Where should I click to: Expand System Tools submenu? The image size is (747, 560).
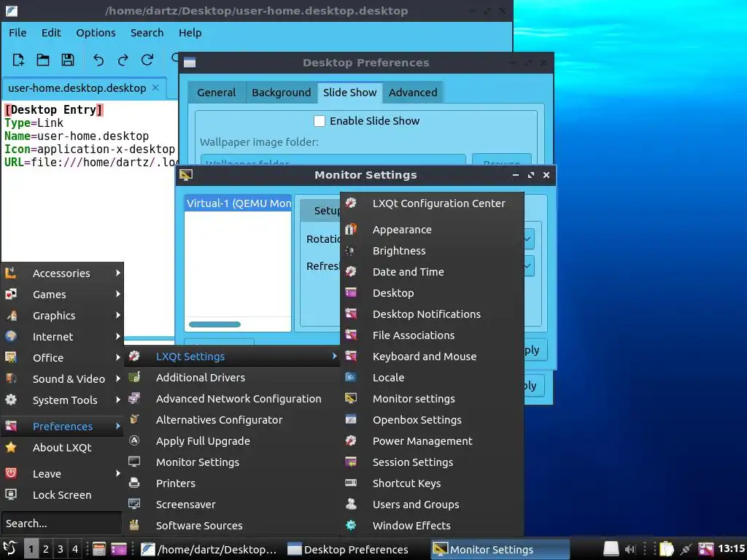point(62,400)
